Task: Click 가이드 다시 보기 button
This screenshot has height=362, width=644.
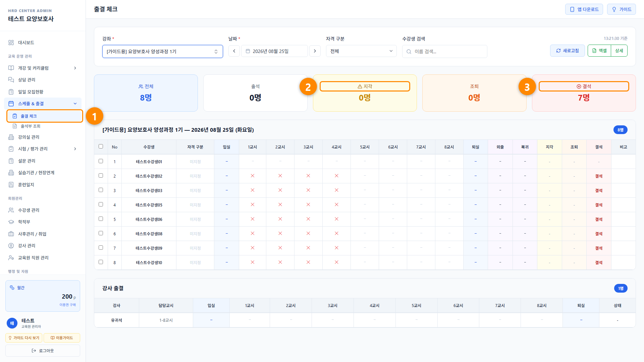Action: pyautogui.click(x=24, y=338)
